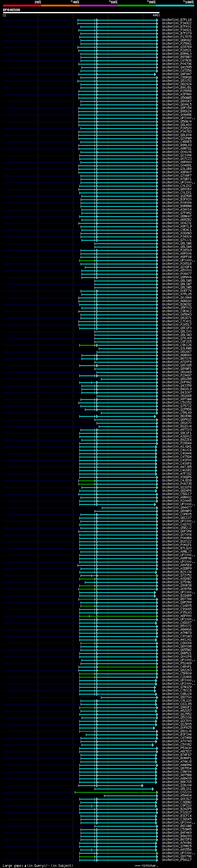The width and height of the screenshot is (197, 868).
Task: Open hit UniRef100_A1JQH1
Action: 176,446
